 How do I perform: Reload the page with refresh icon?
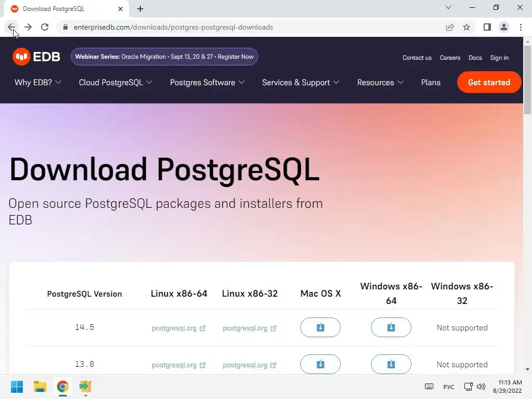click(x=45, y=27)
